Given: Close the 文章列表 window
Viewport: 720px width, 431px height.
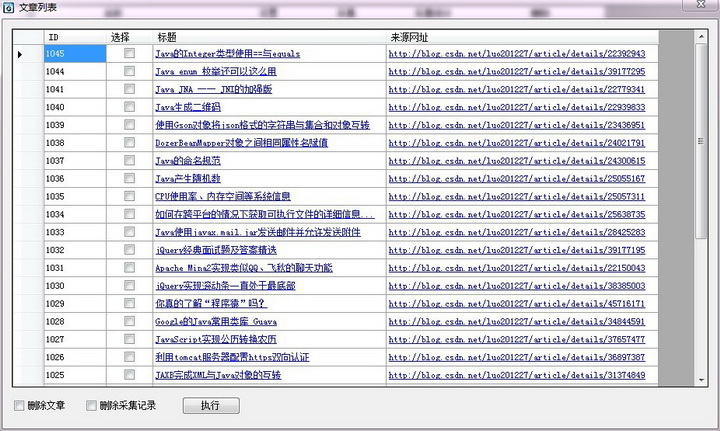Looking at the screenshot, I should (701, 5).
